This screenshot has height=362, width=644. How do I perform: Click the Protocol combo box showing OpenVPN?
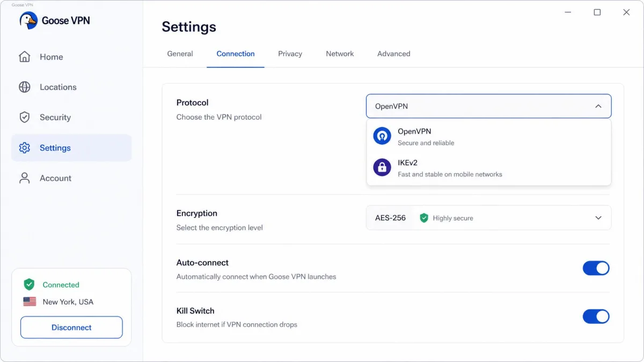488,106
